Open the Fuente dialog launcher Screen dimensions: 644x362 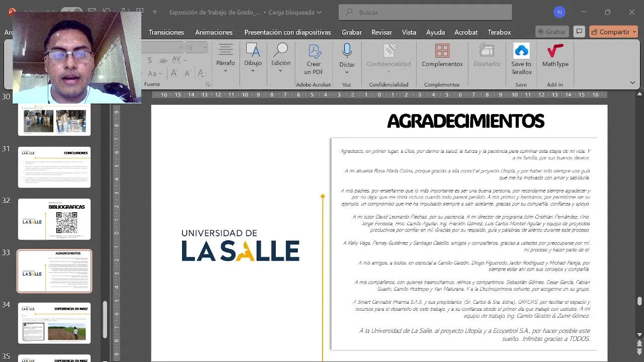click(x=208, y=84)
